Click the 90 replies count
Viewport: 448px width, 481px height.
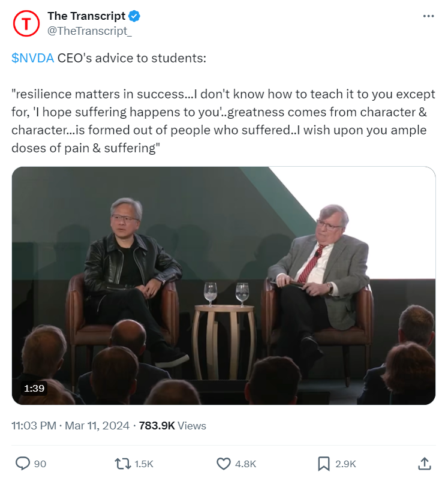click(40, 464)
